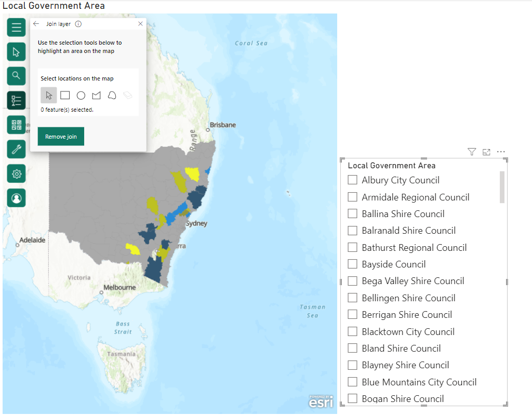The height and width of the screenshot is (415, 532).
Task: Select the polygon selection tool
Action: 96,95
